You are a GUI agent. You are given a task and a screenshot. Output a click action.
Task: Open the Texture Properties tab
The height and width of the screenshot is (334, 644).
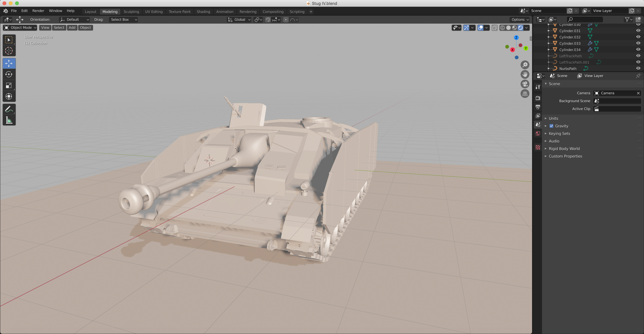point(538,147)
